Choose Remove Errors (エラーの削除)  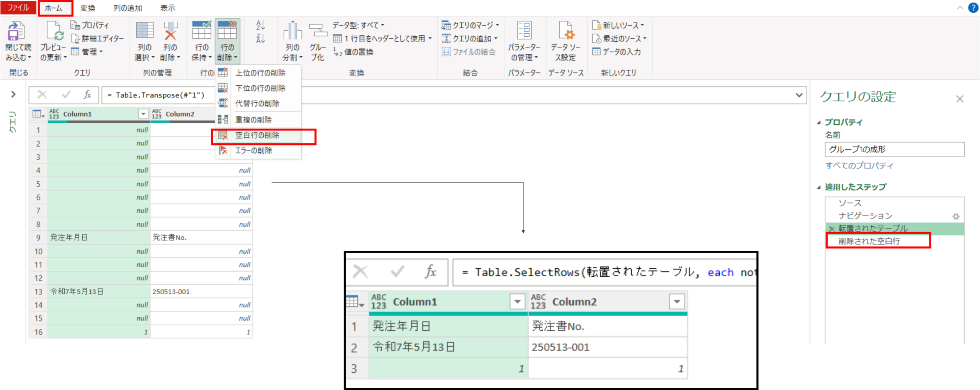258,150
